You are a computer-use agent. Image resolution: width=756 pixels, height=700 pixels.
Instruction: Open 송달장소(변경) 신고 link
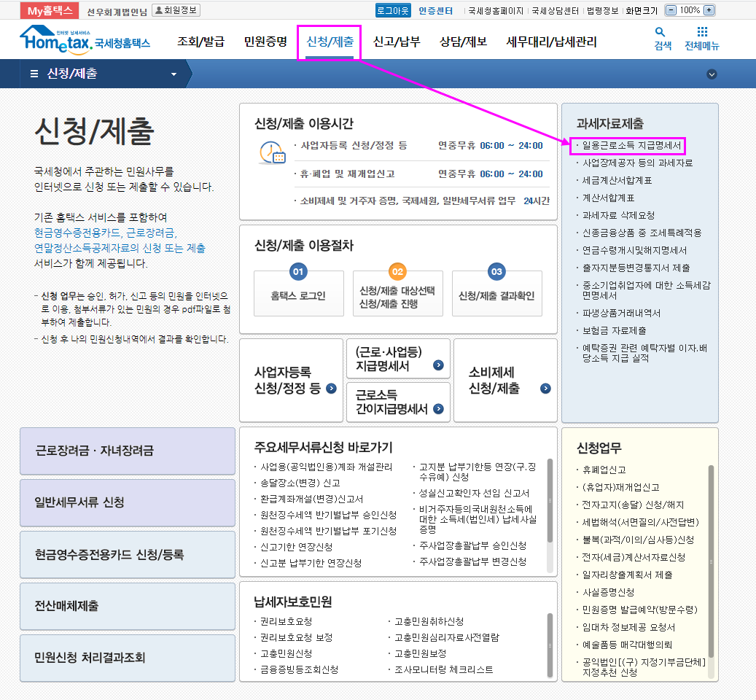[x=300, y=483]
